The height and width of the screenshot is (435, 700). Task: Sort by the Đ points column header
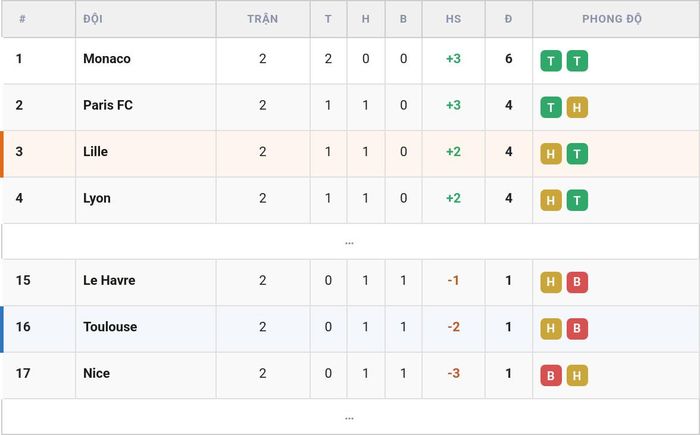(x=508, y=19)
